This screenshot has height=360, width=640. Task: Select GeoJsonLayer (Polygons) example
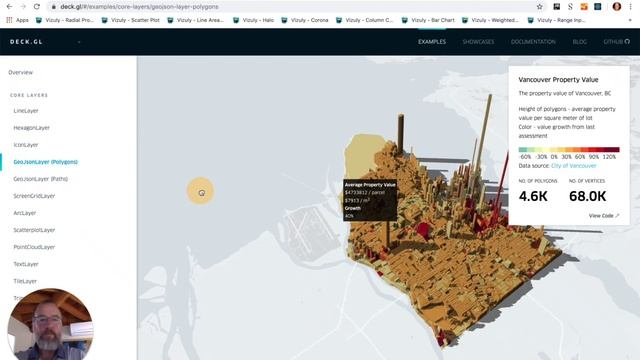45,162
